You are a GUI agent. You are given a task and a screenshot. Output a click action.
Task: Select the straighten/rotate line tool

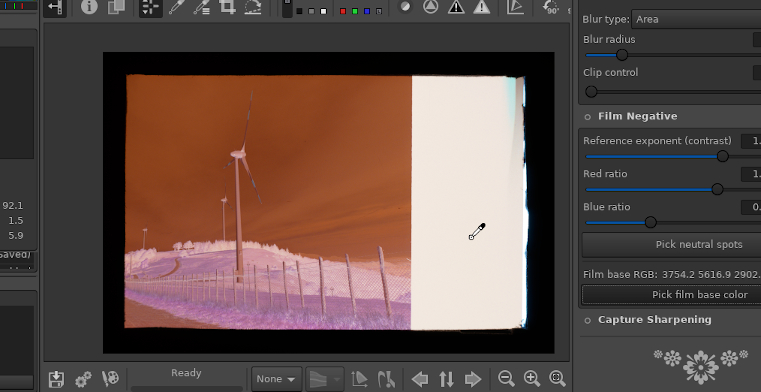pos(253,7)
